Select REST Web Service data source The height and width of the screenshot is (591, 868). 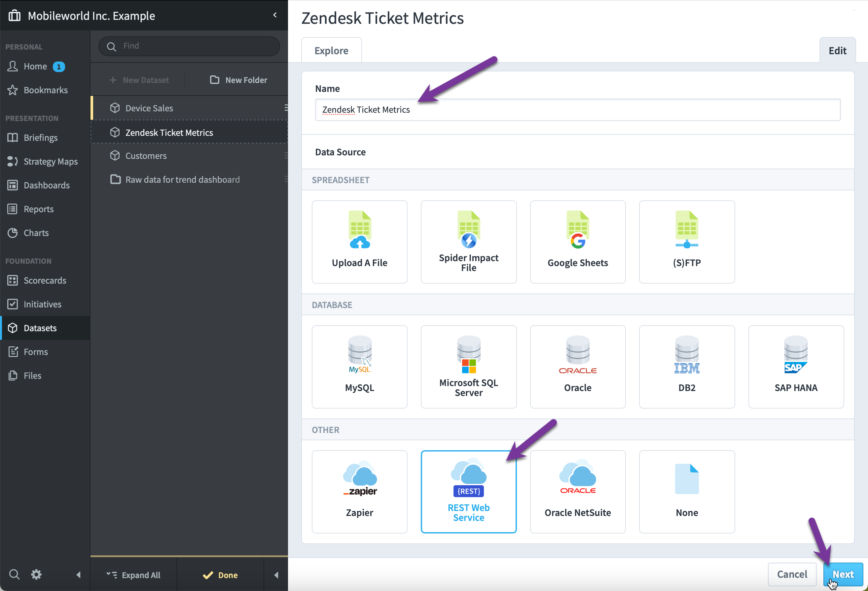pyautogui.click(x=468, y=491)
